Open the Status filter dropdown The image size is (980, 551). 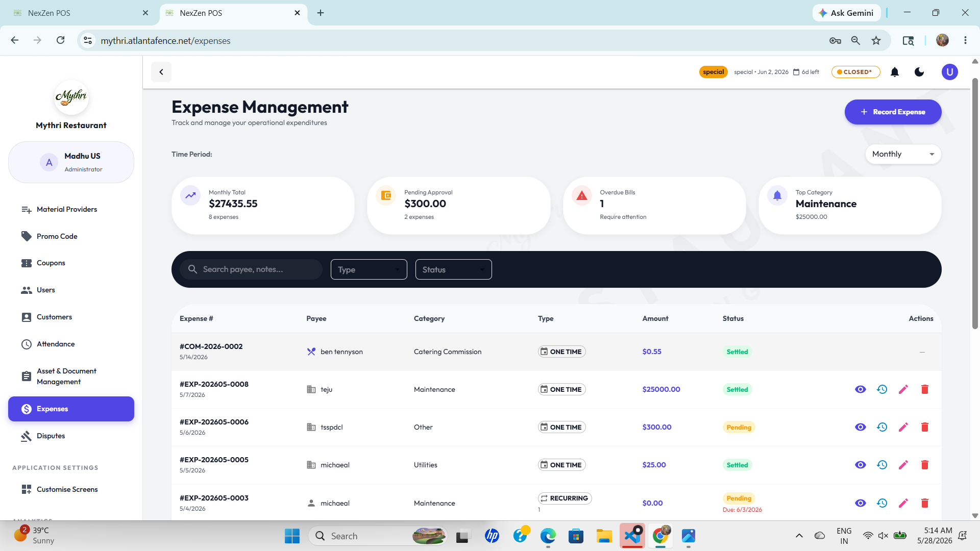point(454,269)
